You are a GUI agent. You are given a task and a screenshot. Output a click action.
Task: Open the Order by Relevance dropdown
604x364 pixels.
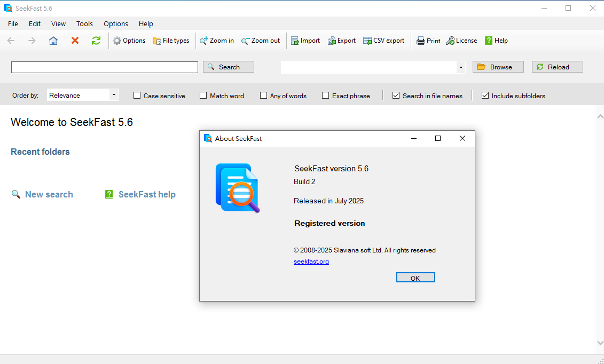82,95
